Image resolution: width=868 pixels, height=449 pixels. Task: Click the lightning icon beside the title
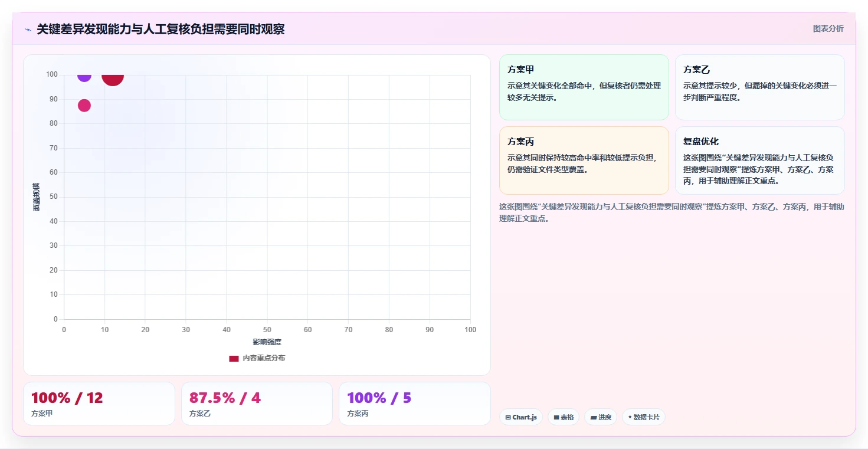(28, 29)
